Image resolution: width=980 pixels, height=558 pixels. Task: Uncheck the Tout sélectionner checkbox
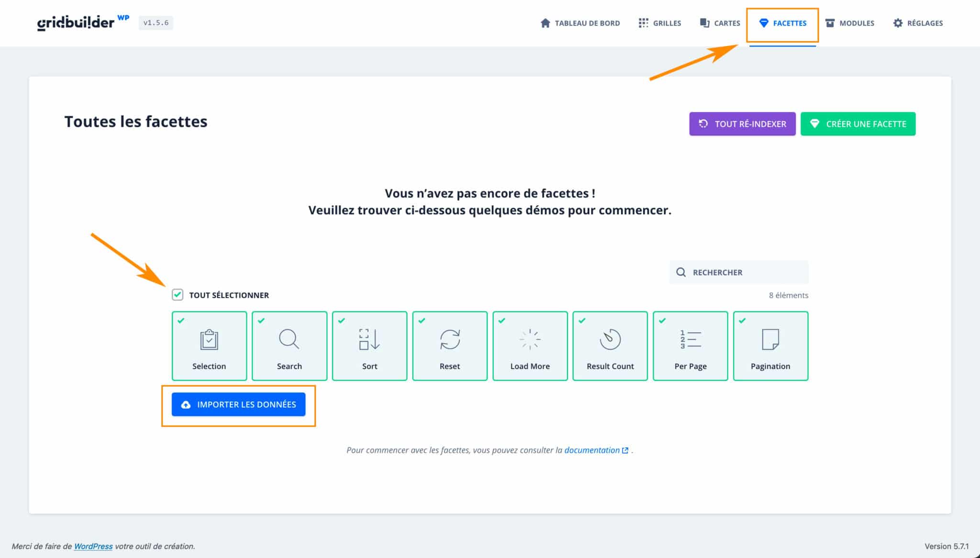tap(178, 295)
